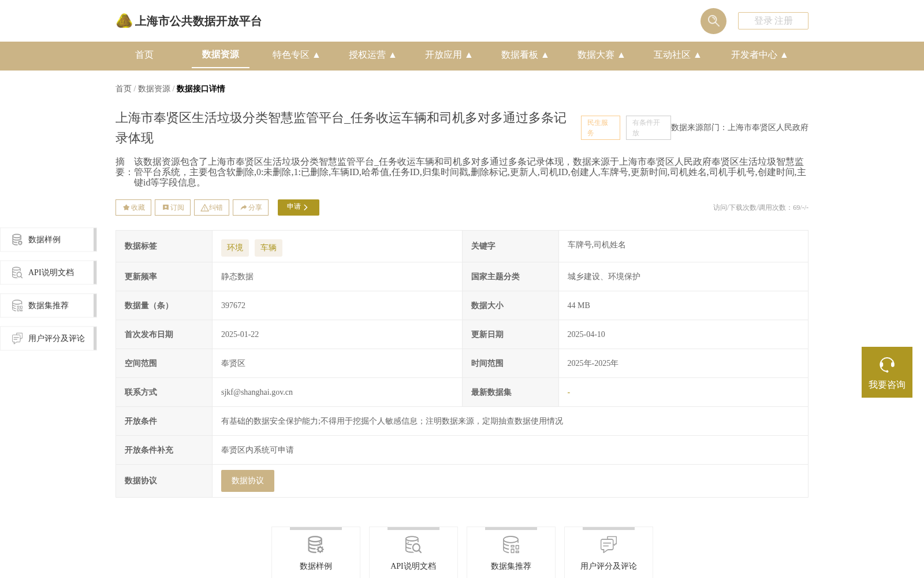The width and height of the screenshot is (924, 578).
Task: Expand the 数据大赛 menu arrow
Action: [x=621, y=55]
